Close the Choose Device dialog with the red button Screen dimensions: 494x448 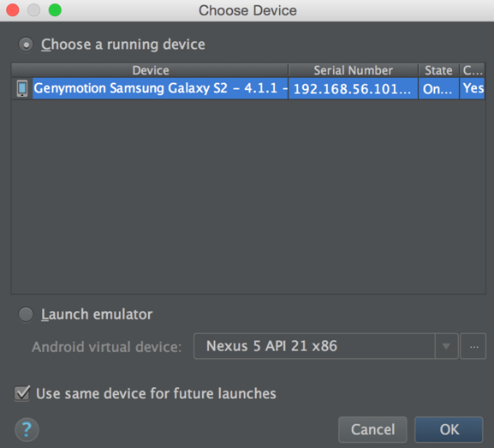point(13,10)
